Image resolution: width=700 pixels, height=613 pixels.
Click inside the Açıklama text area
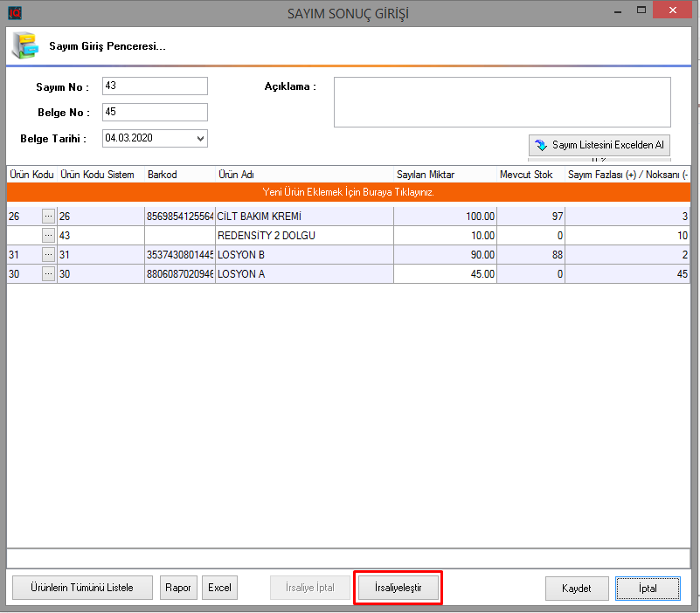click(x=502, y=102)
